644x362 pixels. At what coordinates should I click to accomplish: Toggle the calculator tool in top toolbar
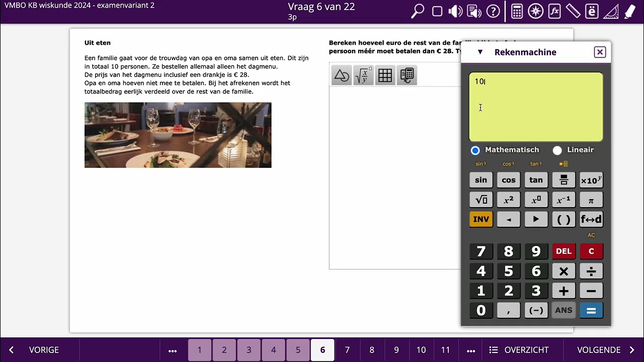(517, 12)
